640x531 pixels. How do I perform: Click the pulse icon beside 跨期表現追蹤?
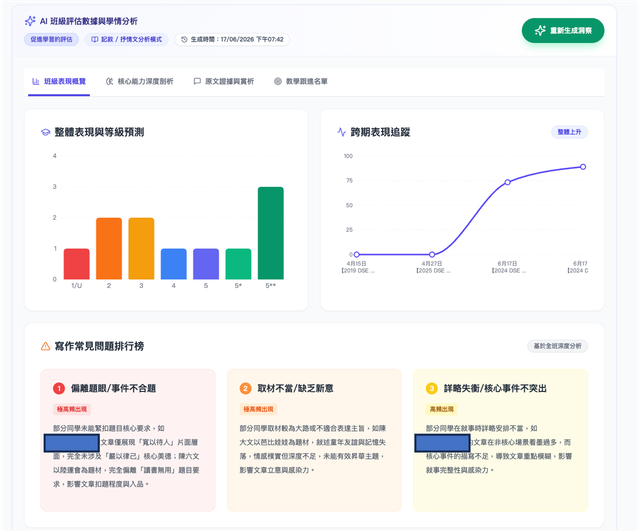pyautogui.click(x=342, y=132)
